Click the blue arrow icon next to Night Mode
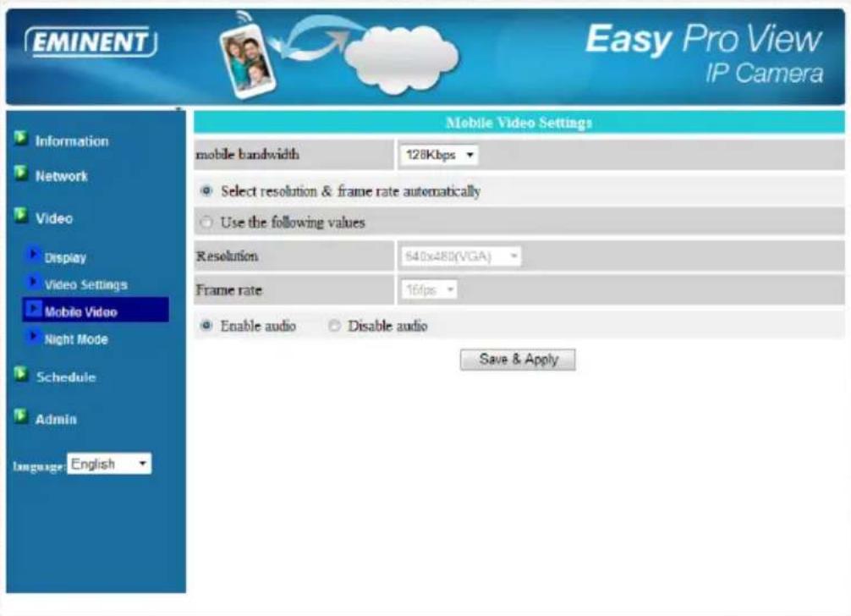 click(x=32, y=337)
